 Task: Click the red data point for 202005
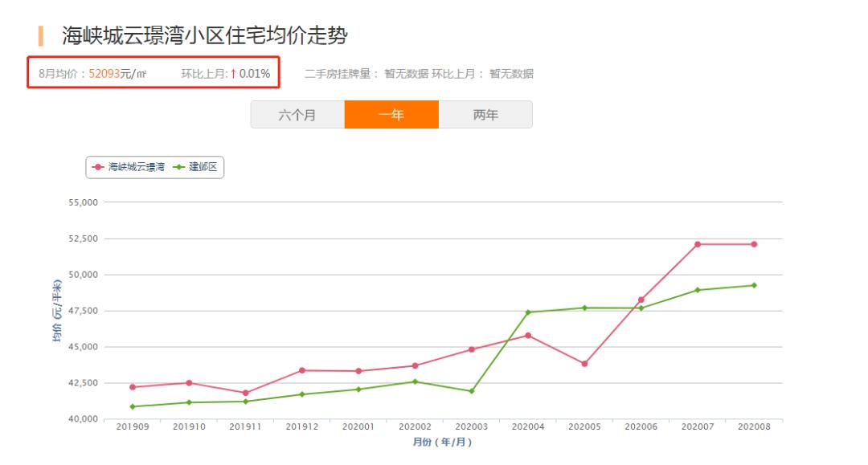584,364
